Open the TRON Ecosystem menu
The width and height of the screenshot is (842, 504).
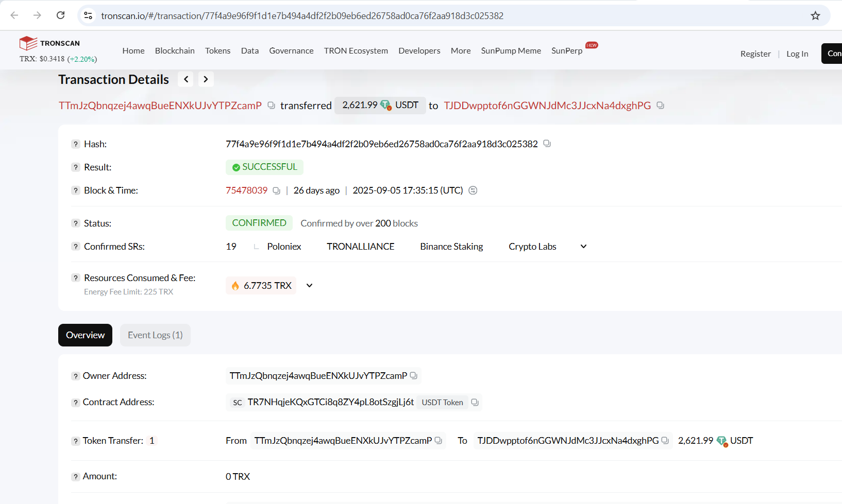tap(356, 50)
